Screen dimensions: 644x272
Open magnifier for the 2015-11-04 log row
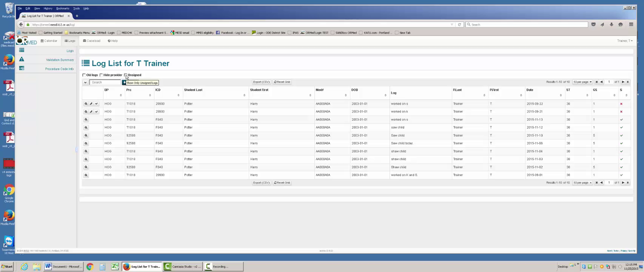pyautogui.click(x=86, y=151)
